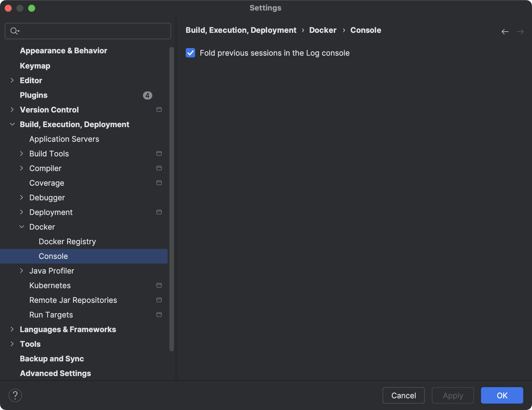This screenshot has width=532, height=410.
Task: Expand the Deployment node
Action: click(x=21, y=212)
